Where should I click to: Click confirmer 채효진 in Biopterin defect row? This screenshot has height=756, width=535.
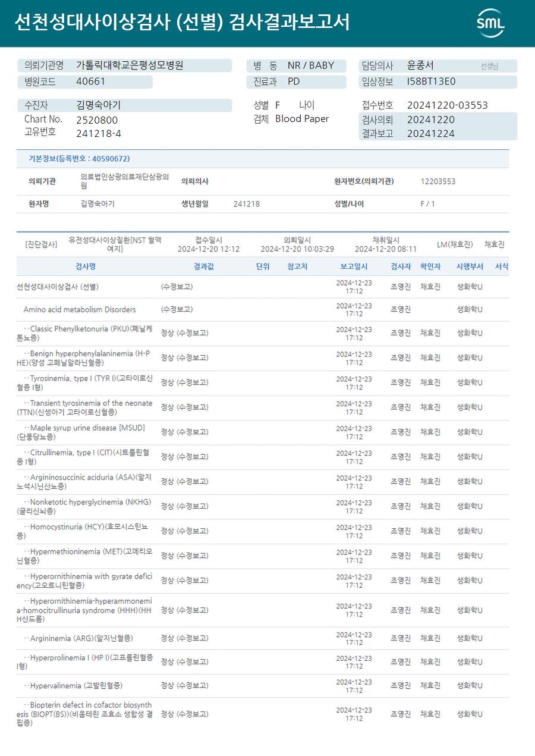pyautogui.click(x=430, y=714)
